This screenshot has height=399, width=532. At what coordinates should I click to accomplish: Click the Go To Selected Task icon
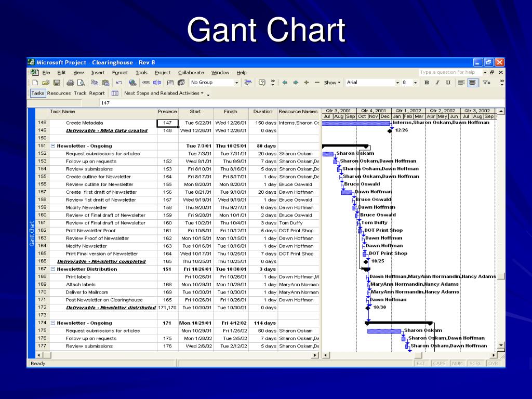click(x=248, y=83)
